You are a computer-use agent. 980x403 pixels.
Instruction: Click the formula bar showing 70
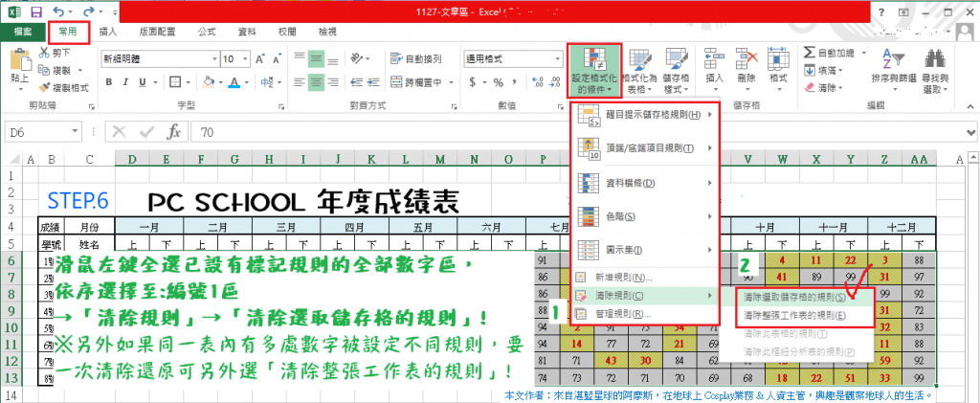[575, 132]
